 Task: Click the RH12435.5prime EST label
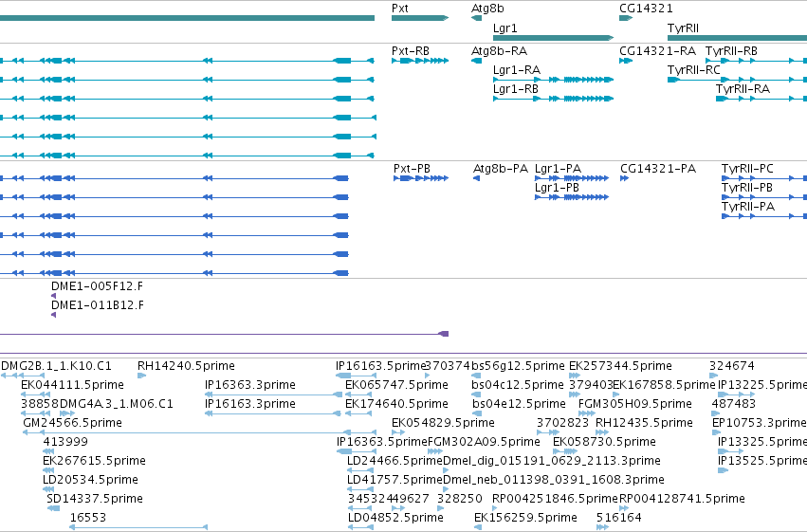[x=644, y=424]
